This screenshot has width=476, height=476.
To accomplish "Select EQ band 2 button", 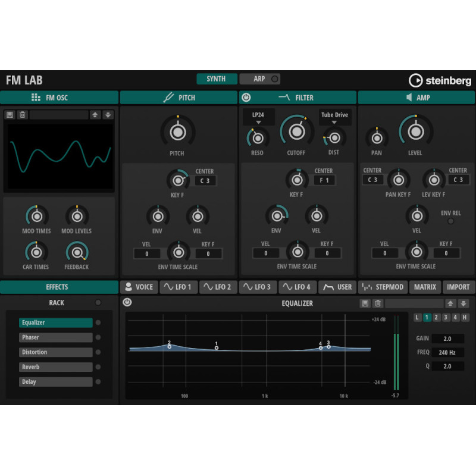I will click(436, 318).
